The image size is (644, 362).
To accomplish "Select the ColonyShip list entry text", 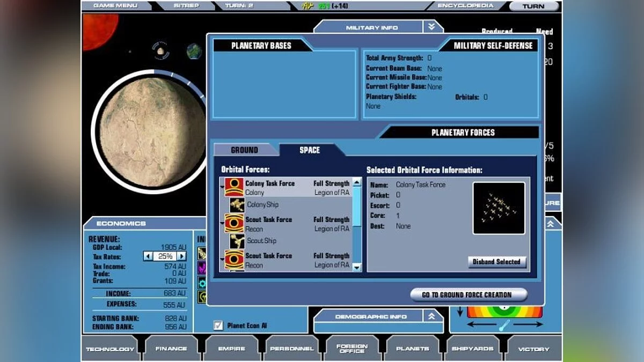I will click(262, 205).
